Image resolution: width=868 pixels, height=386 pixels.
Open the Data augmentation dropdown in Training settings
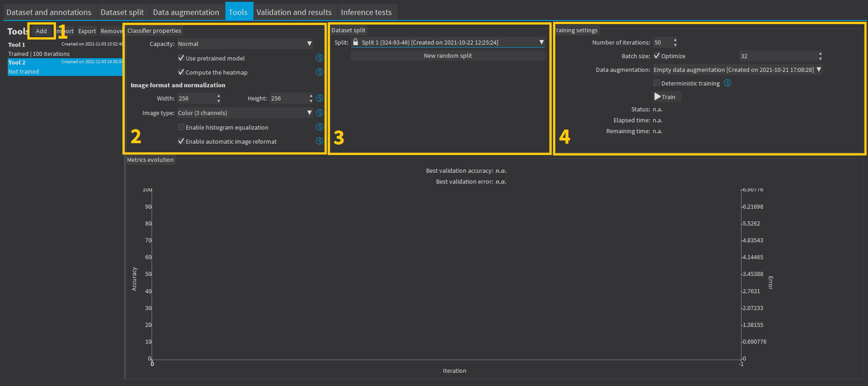pyautogui.click(x=737, y=70)
